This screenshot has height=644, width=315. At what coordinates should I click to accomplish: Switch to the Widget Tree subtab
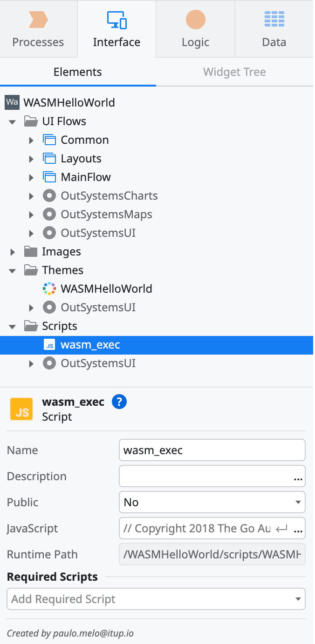pyautogui.click(x=234, y=72)
